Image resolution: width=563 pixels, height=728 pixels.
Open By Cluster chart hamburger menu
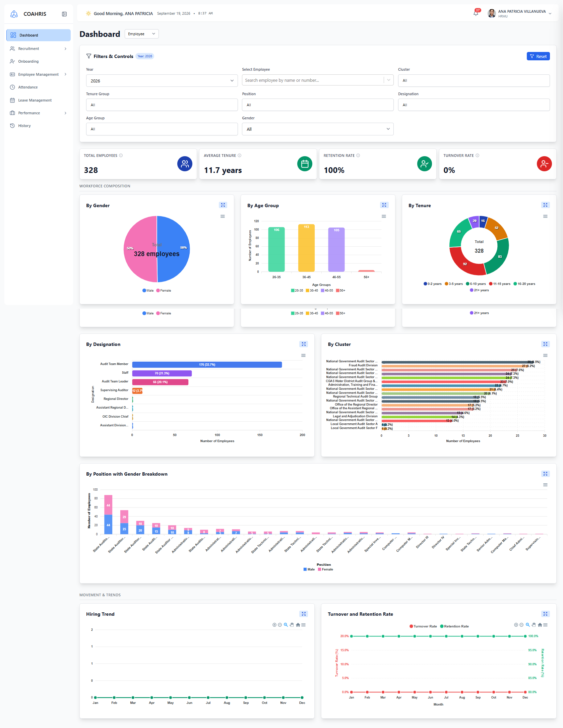point(545,356)
